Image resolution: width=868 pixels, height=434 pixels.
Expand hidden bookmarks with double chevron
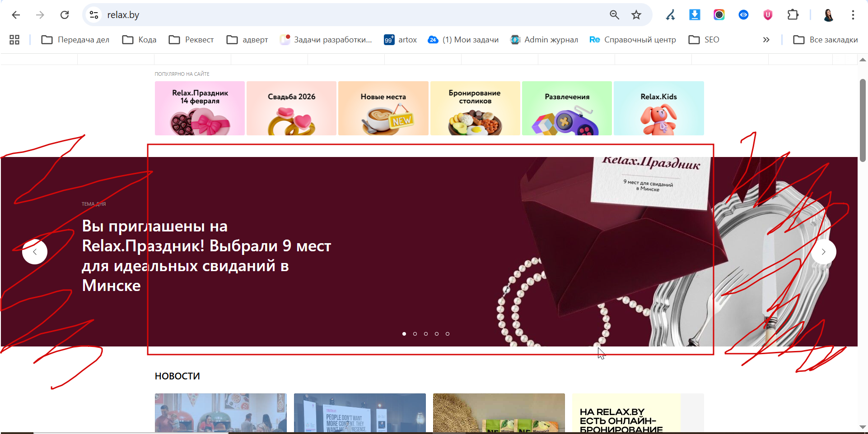(x=766, y=40)
